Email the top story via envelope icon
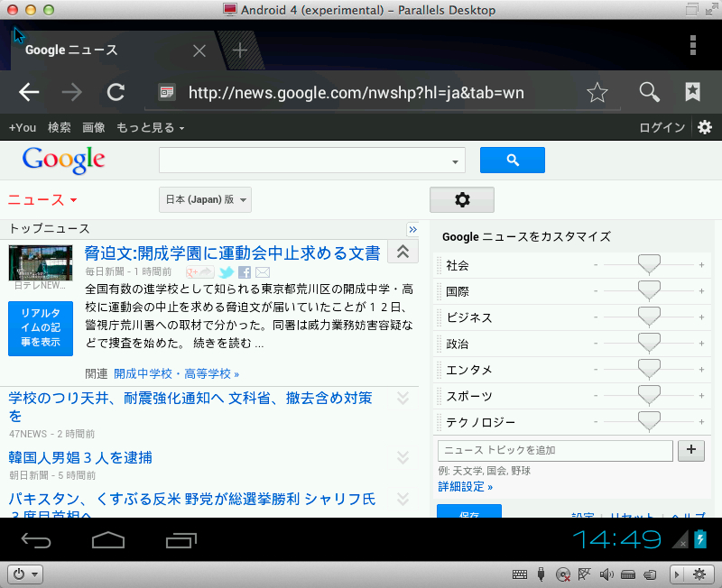722x588 pixels. [x=263, y=272]
